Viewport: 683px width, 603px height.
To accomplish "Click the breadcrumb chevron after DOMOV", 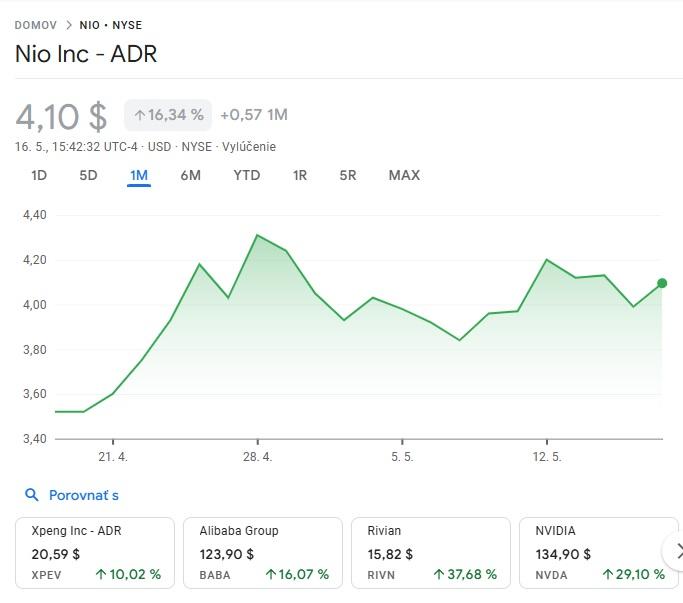I will (68, 25).
